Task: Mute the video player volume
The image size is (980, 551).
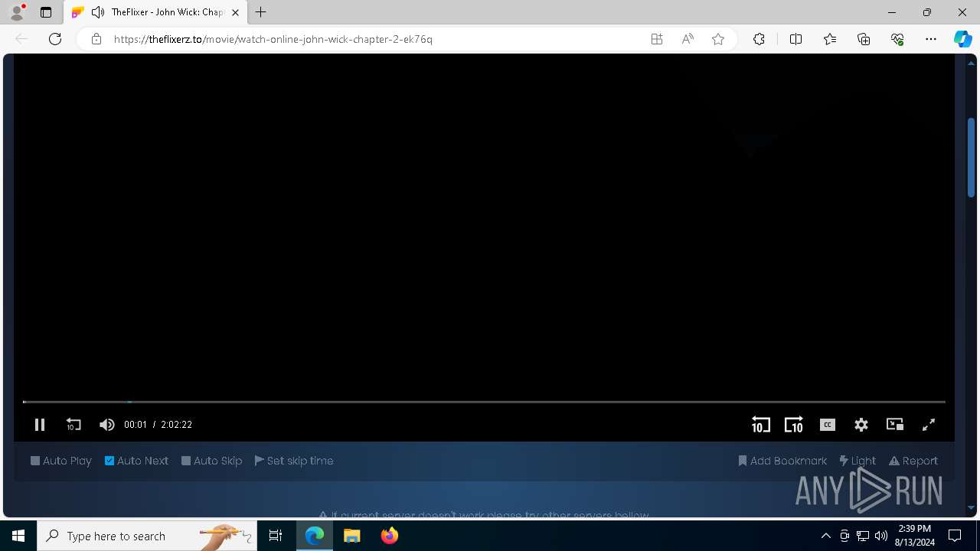Action: 106,425
